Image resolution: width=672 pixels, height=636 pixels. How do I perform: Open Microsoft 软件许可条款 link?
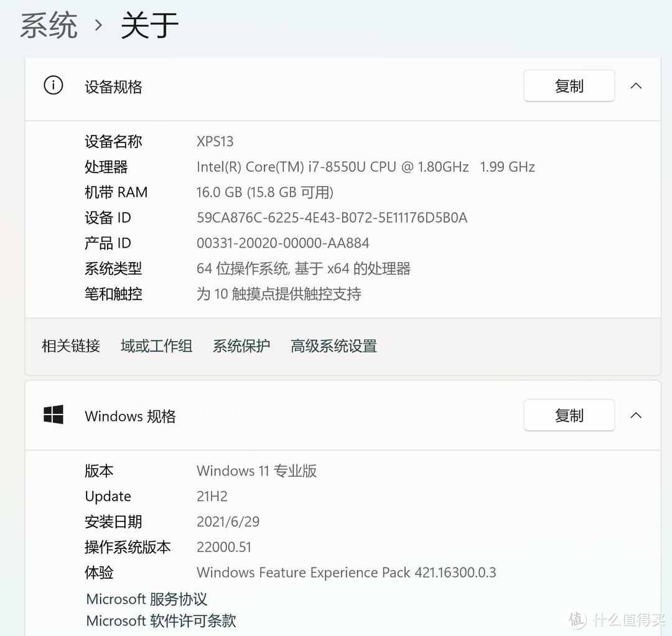point(161,620)
